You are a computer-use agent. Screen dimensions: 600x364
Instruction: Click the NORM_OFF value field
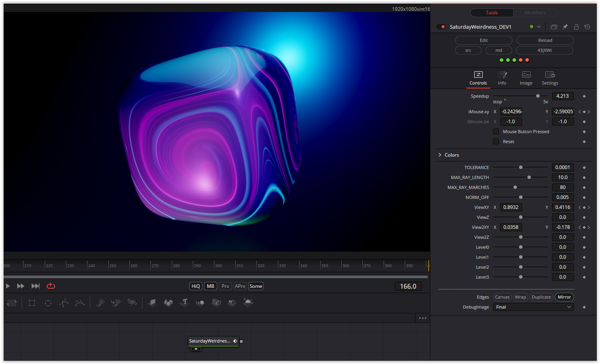(563, 197)
